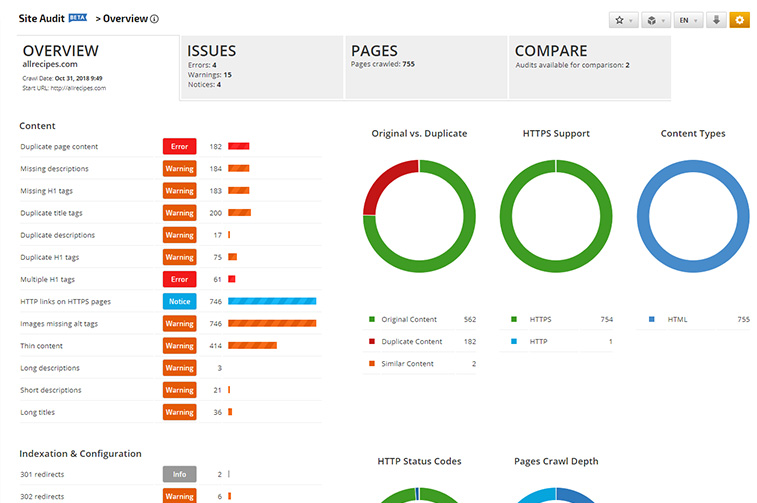This screenshot has width=757, height=503.
Task: Click the BETA badge beside Site Audit
Action: (79, 18)
